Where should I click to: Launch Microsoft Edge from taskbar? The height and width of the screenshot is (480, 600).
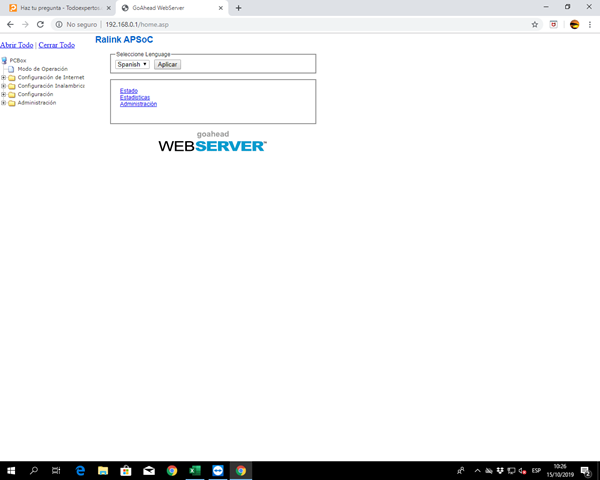(x=80, y=471)
